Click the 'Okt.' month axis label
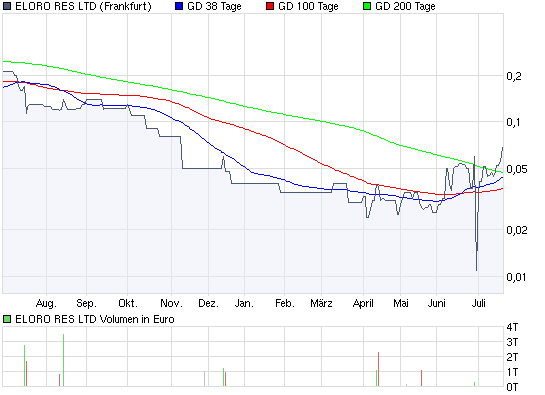The height and width of the screenshot is (395, 545). click(128, 304)
